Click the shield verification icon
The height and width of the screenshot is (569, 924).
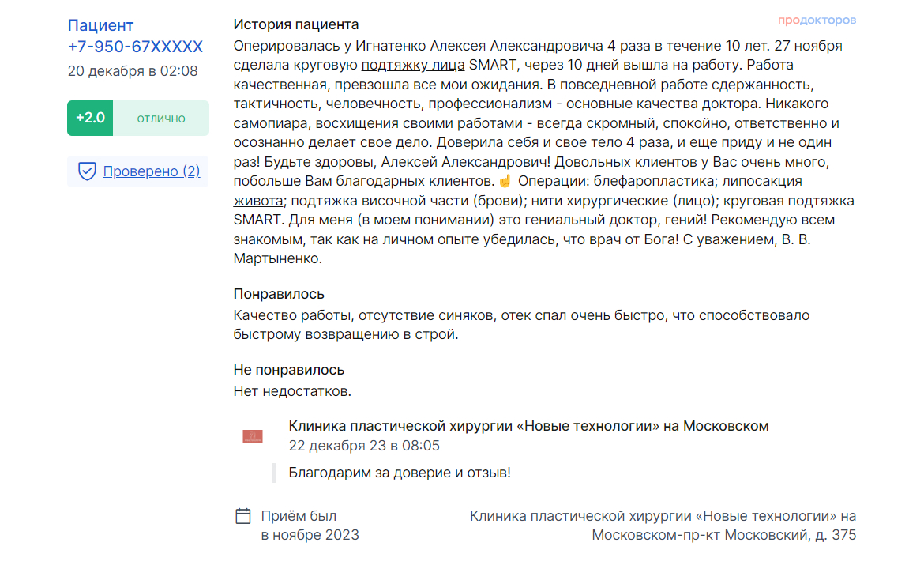87,171
